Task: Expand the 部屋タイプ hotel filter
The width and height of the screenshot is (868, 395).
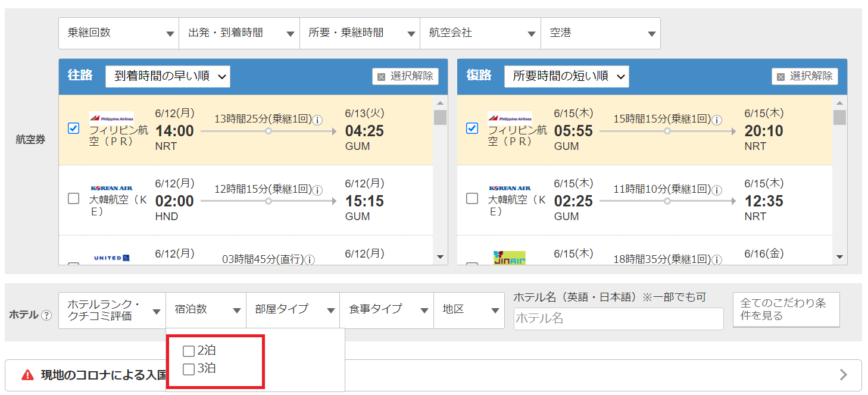Action: tap(292, 310)
